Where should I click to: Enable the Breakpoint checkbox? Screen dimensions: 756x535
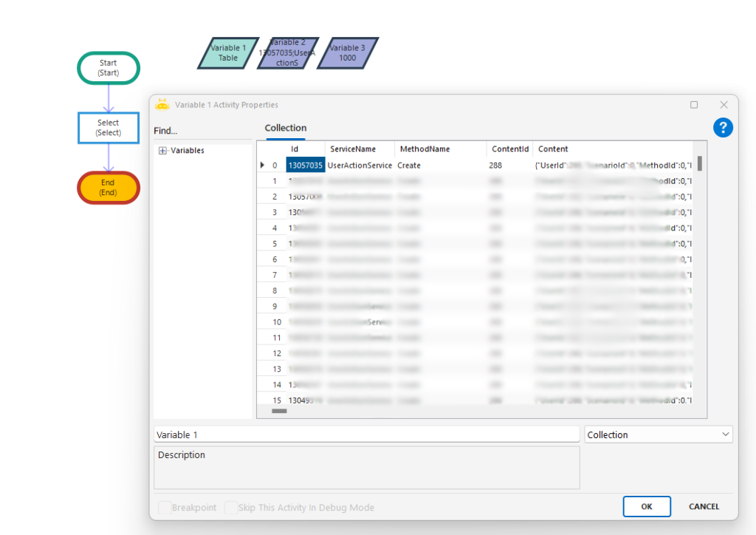tap(165, 508)
